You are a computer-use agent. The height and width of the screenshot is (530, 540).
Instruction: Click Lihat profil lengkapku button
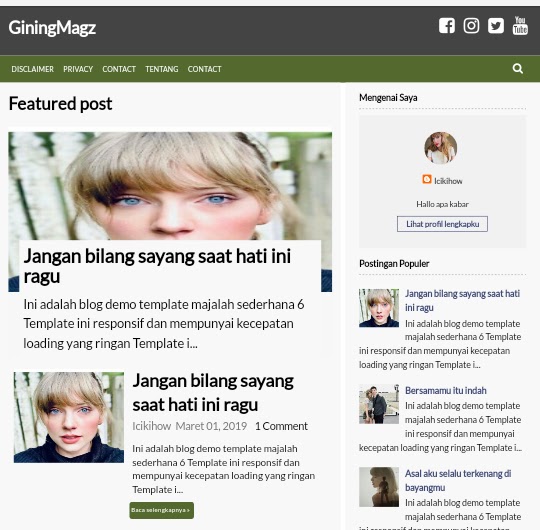[x=442, y=224]
